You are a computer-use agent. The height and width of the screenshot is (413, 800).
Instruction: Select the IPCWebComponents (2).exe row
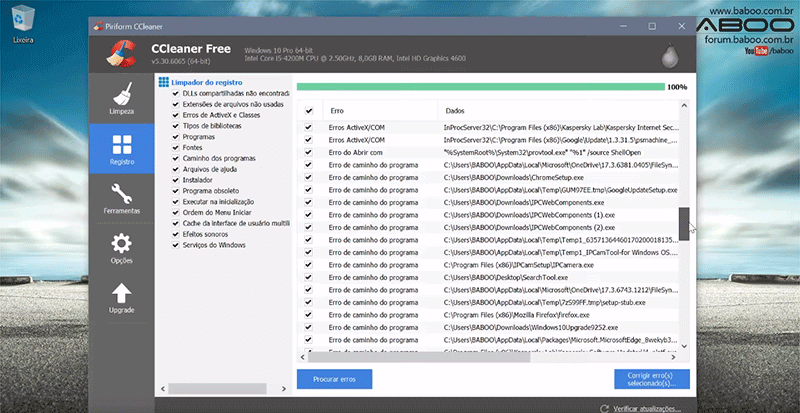click(488, 227)
